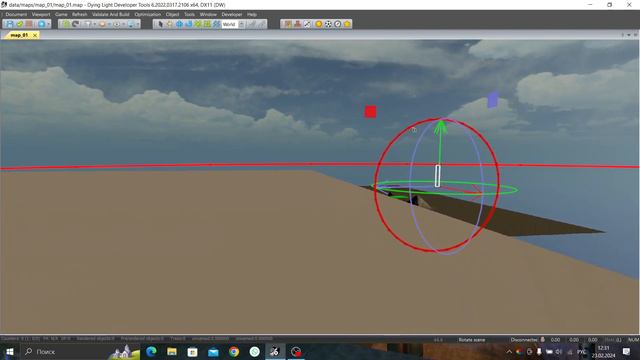Screen dimensions: 640x360
Task: Click the Save map toolbar icon
Action: [x=10, y=24]
